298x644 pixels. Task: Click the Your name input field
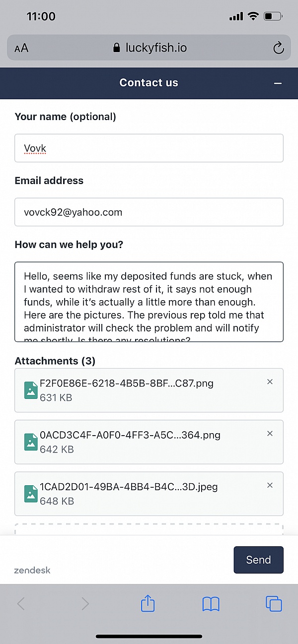coord(149,148)
